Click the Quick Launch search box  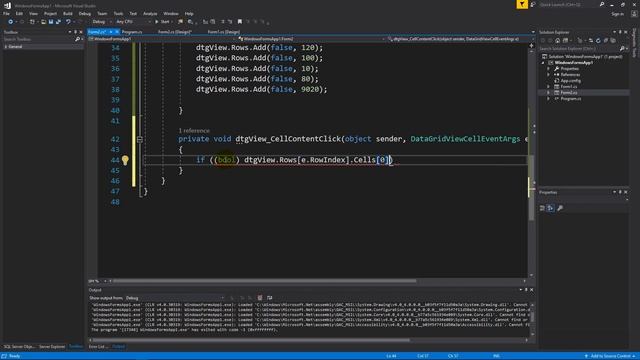[x=568, y=4]
